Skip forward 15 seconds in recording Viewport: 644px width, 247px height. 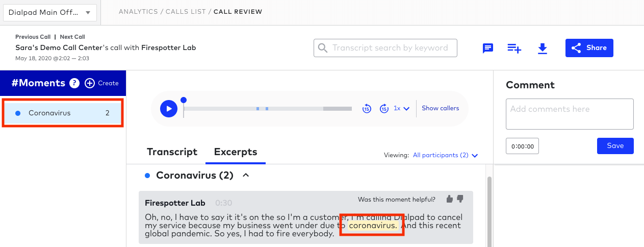tap(384, 108)
